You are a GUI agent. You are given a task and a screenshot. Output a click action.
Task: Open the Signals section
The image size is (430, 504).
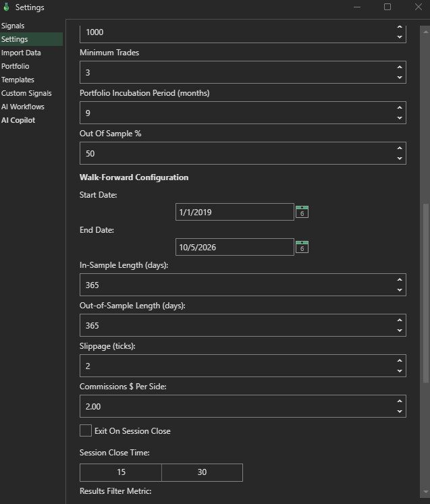(x=13, y=26)
